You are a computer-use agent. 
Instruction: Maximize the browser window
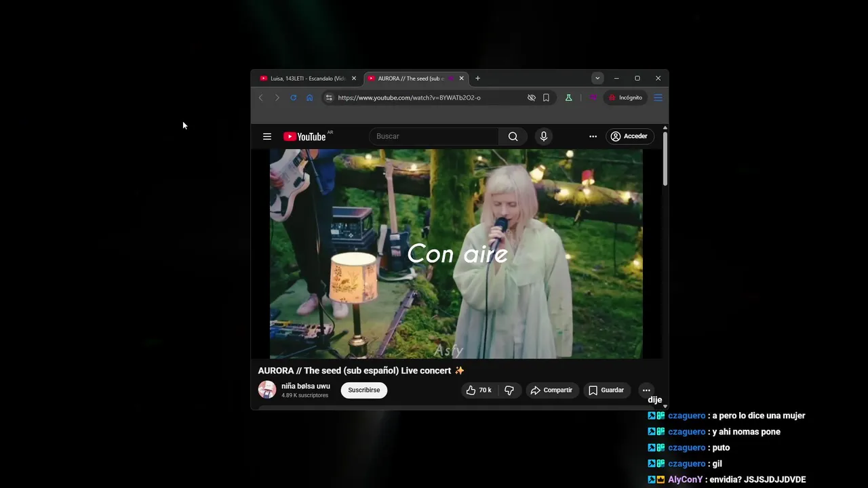pos(637,79)
